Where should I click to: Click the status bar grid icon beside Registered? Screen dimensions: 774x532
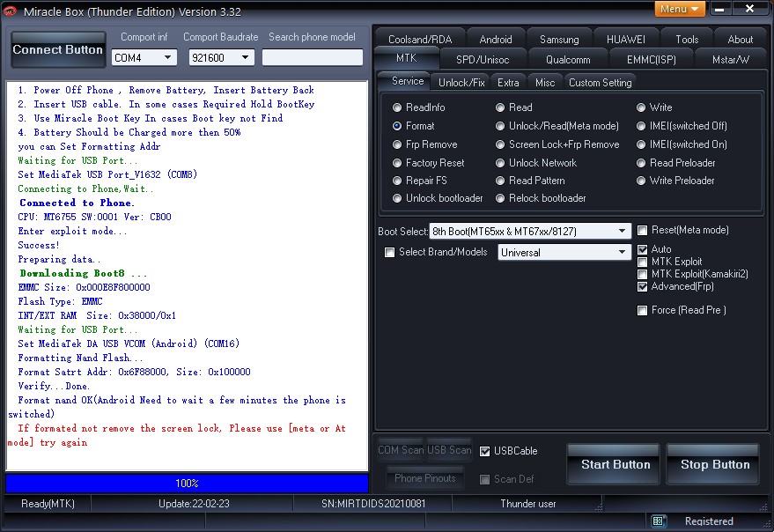coord(658,521)
